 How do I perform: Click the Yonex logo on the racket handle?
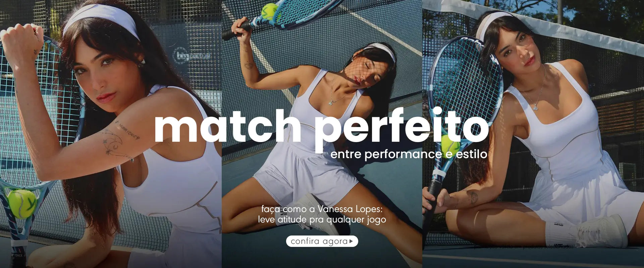[x=19, y=255]
